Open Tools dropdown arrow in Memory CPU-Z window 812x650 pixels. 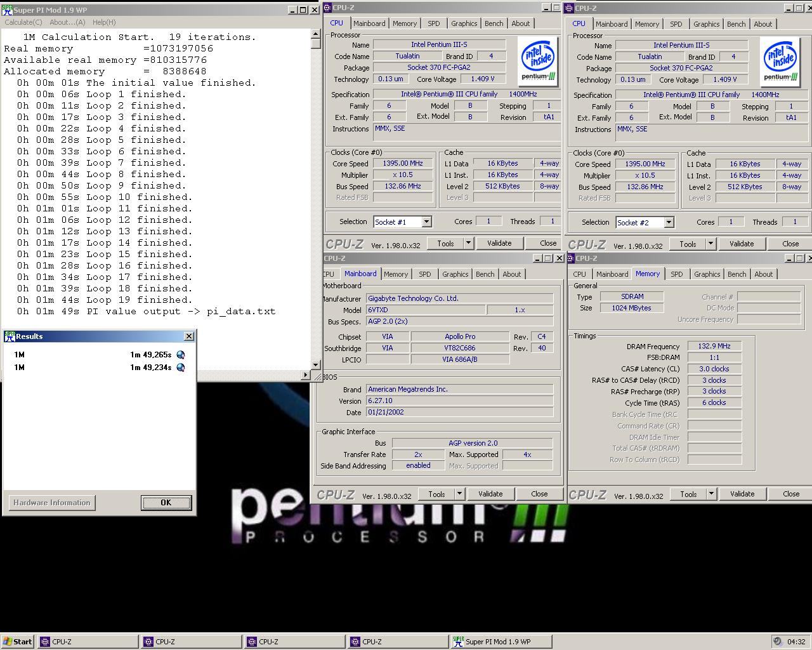coord(711,494)
